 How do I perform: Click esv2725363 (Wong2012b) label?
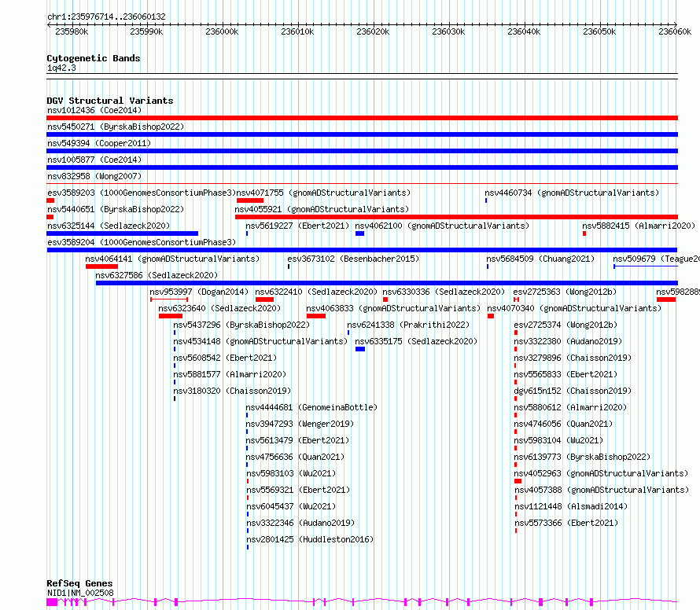[565, 292]
